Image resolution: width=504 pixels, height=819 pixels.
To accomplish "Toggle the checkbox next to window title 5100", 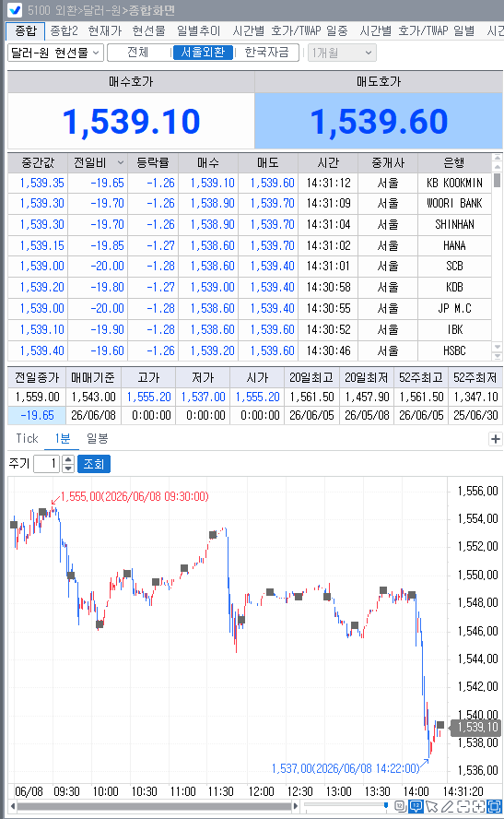I will pyautogui.click(x=15, y=9).
